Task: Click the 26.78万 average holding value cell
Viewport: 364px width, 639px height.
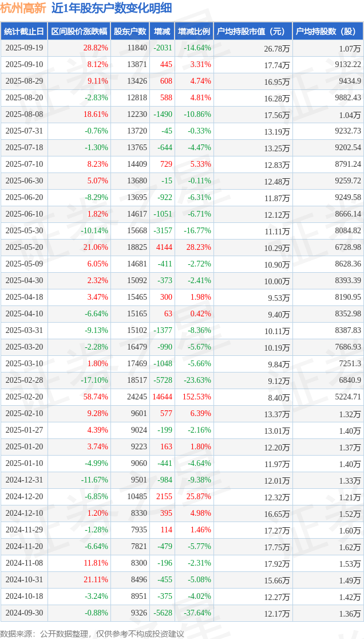Action: point(276,48)
